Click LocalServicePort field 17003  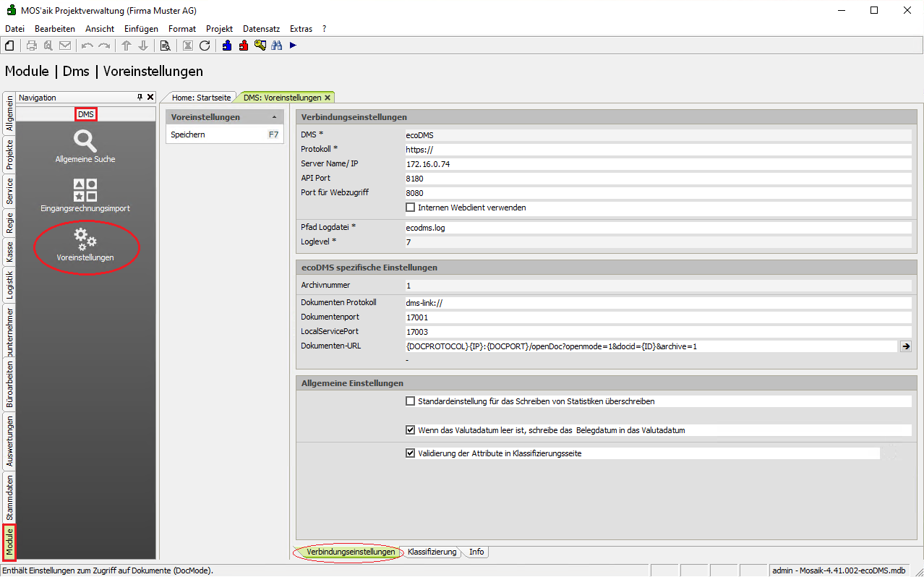point(658,332)
